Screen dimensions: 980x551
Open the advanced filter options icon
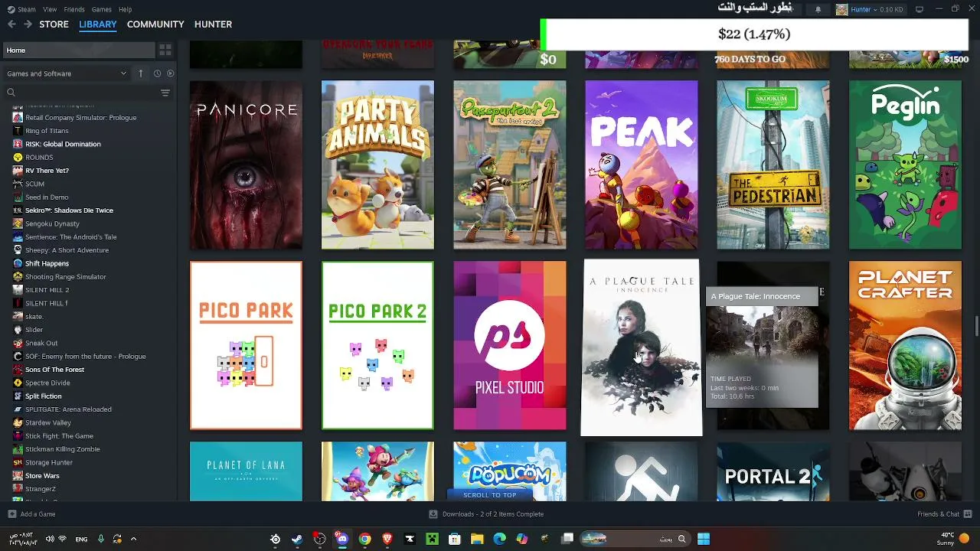165,93
